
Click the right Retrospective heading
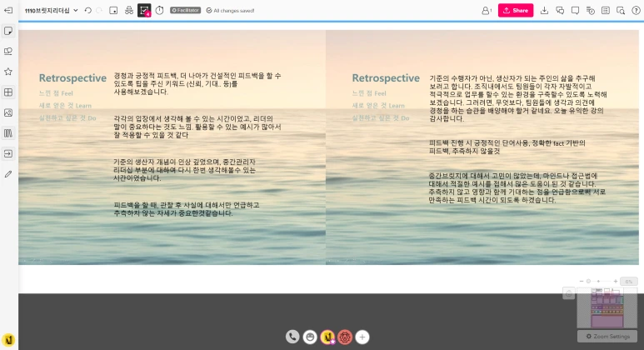click(386, 78)
